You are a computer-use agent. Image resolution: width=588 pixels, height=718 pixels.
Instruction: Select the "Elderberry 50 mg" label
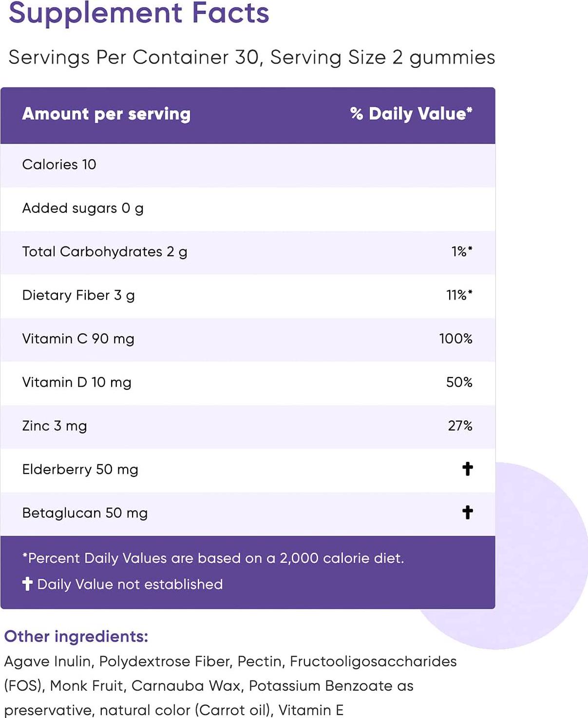(80, 470)
